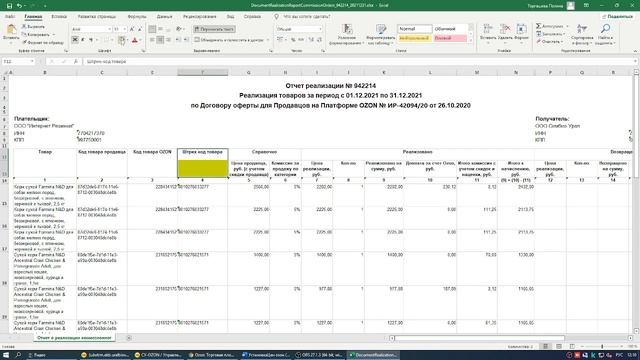Click the add new sheet plus button

129,338
